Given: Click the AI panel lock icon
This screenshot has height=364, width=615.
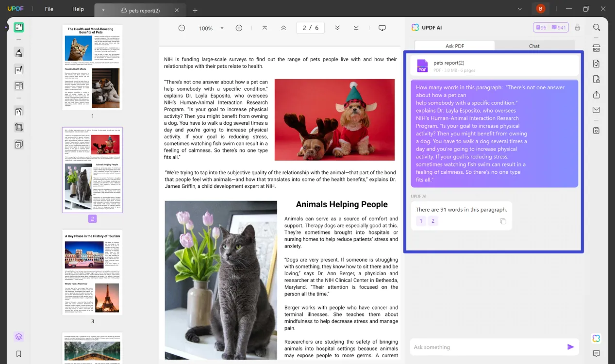Looking at the screenshot, I should click(x=577, y=28).
